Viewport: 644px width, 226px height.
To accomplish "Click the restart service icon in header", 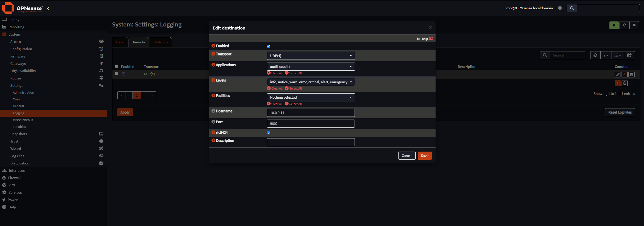I will tap(624, 25).
